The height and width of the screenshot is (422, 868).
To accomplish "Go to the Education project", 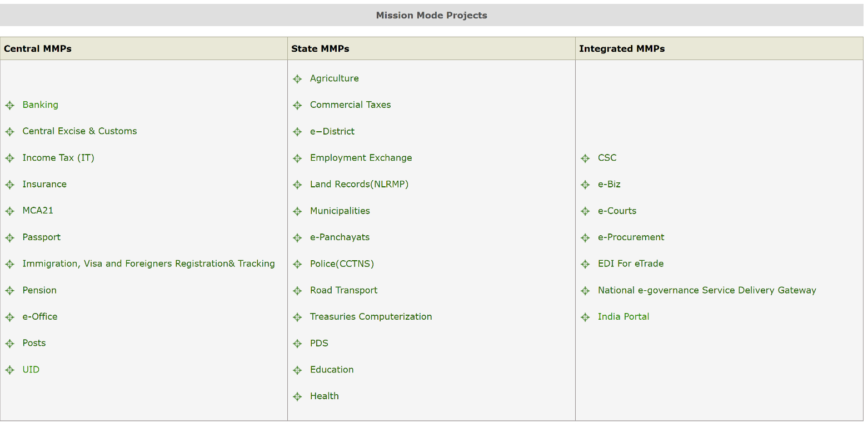I will pyautogui.click(x=332, y=370).
